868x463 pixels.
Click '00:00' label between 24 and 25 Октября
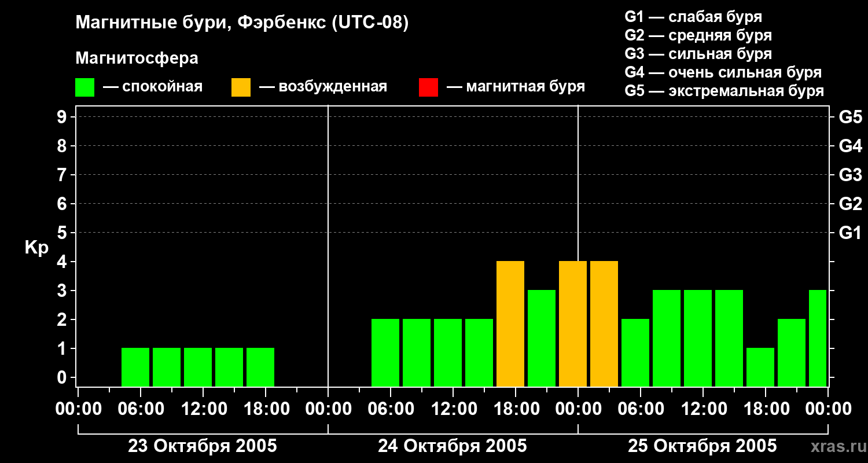point(578,409)
